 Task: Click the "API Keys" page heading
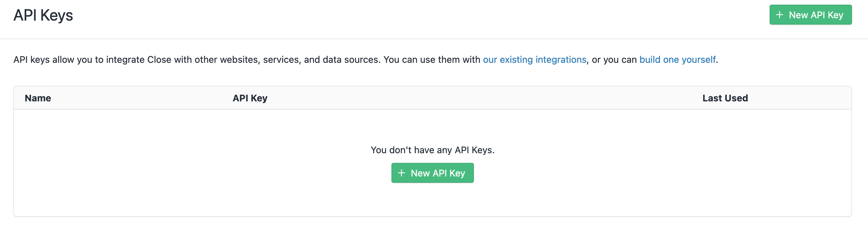(x=43, y=15)
